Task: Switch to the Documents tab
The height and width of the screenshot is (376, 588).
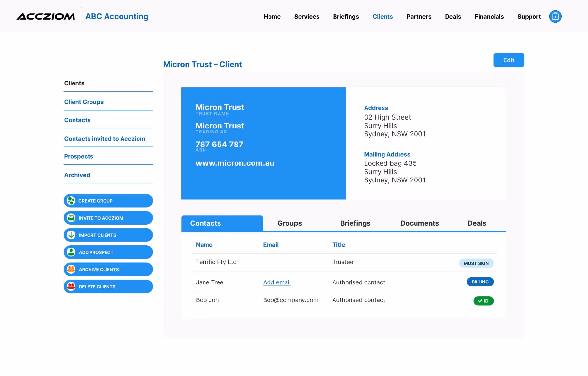Action: tap(420, 223)
